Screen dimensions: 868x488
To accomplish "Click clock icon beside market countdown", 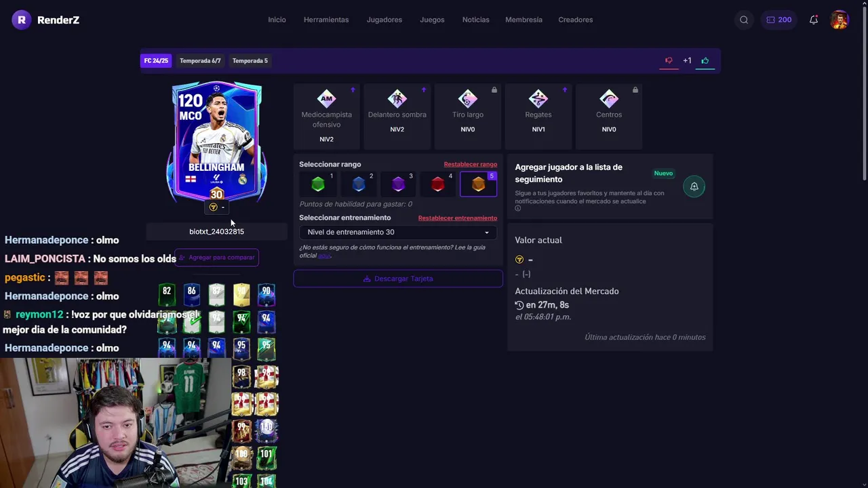I will [519, 305].
